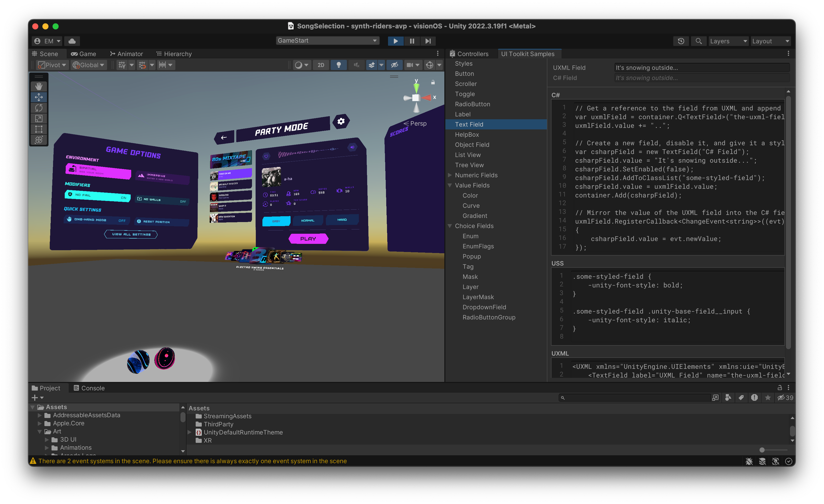
Task: Select the Scale tool
Action: coord(39,118)
